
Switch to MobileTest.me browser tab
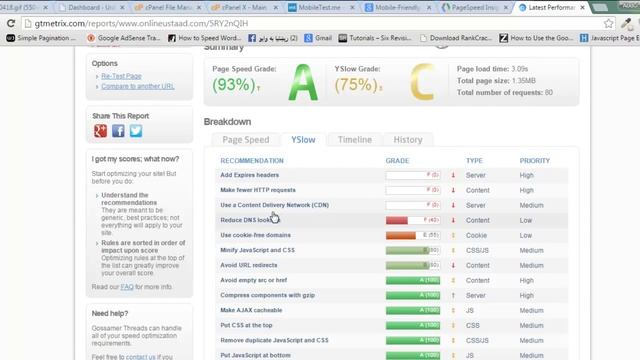pos(319,7)
